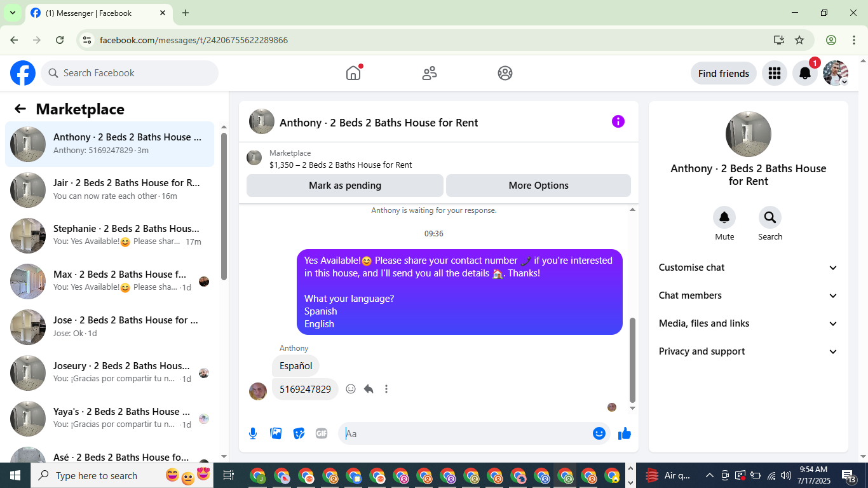This screenshot has height=488, width=868.
Task: Click the 'Español' message bubble
Action: [x=296, y=366]
